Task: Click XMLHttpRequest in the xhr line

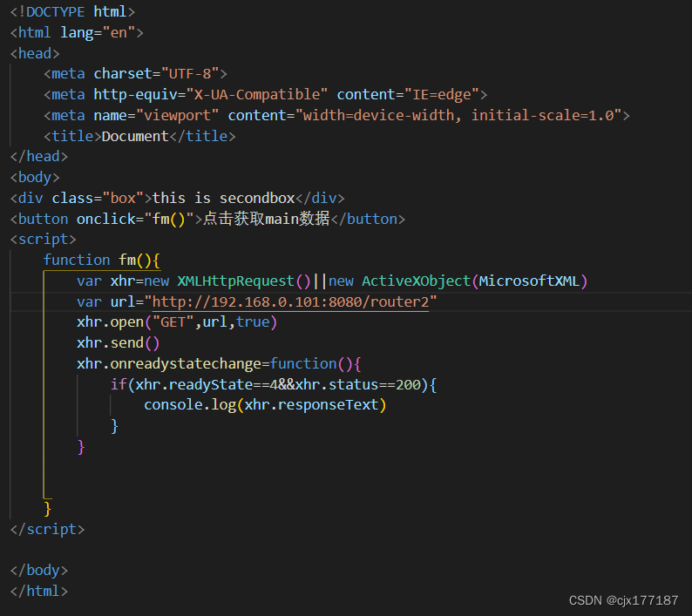Action: (x=235, y=281)
